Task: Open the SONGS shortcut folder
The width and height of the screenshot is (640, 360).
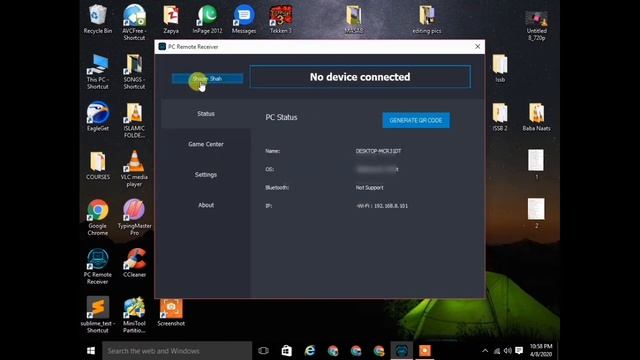Action: tap(134, 71)
